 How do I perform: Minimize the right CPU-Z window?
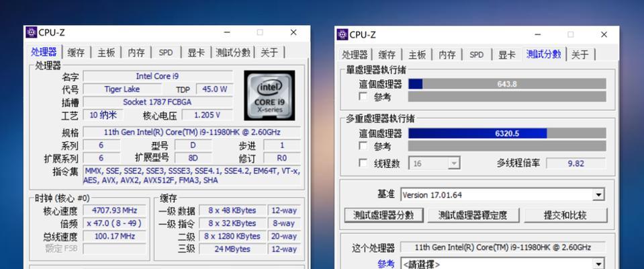coord(538,34)
